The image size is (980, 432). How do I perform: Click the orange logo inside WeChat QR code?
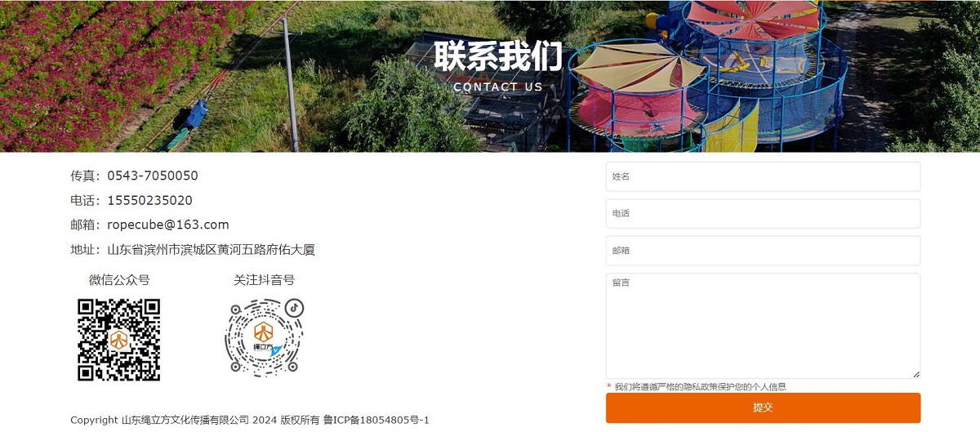coord(119,340)
